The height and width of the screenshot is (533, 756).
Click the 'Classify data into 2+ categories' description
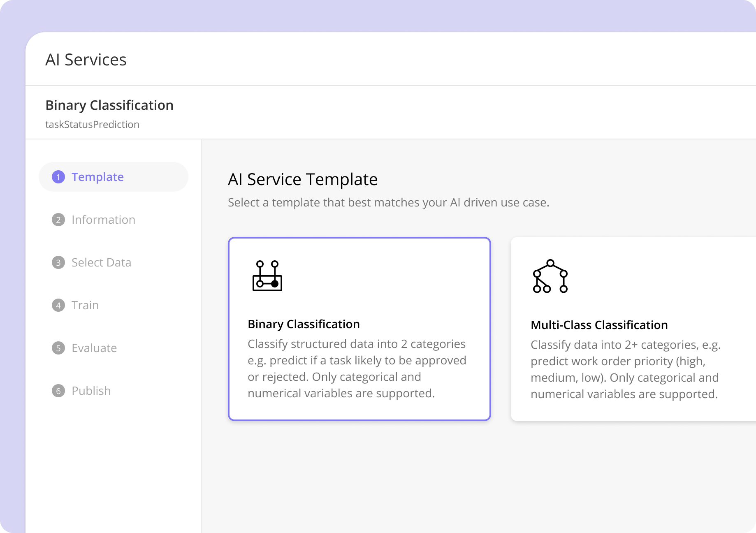coord(626,369)
